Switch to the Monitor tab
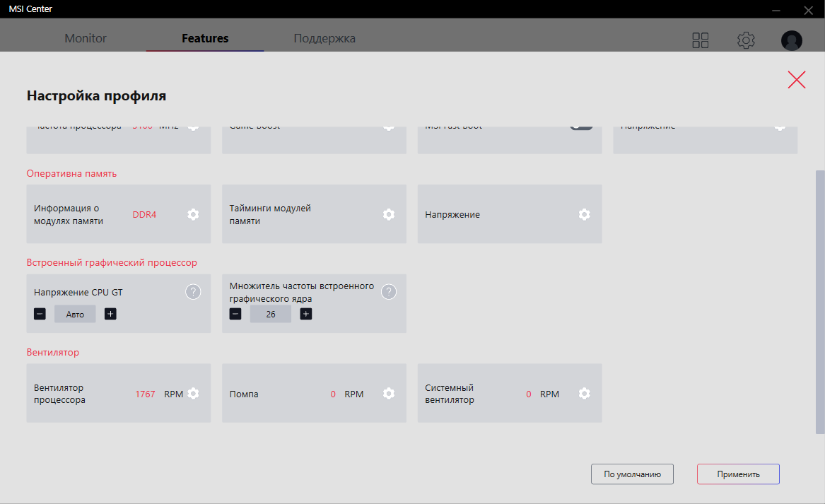Viewport: 825px width, 504px height. (x=86, y=38)
